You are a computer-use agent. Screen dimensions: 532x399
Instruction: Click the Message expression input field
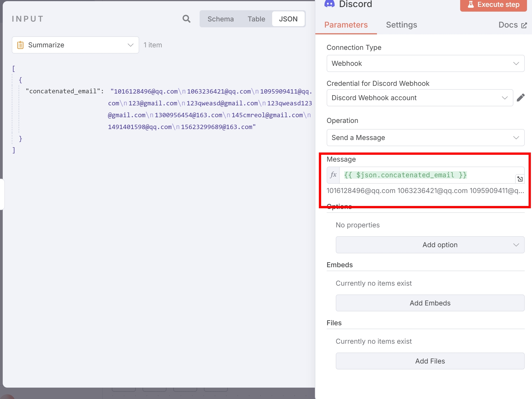[x=432, y=175]
